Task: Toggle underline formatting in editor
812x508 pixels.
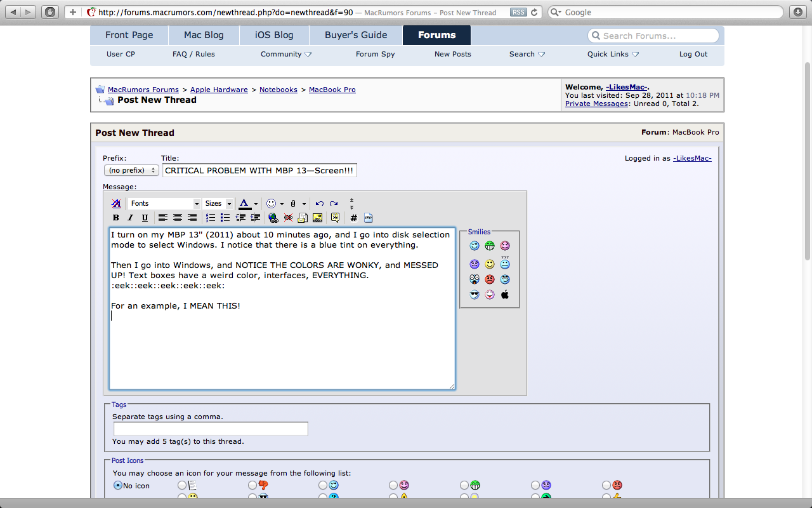Action: (145, 218)
